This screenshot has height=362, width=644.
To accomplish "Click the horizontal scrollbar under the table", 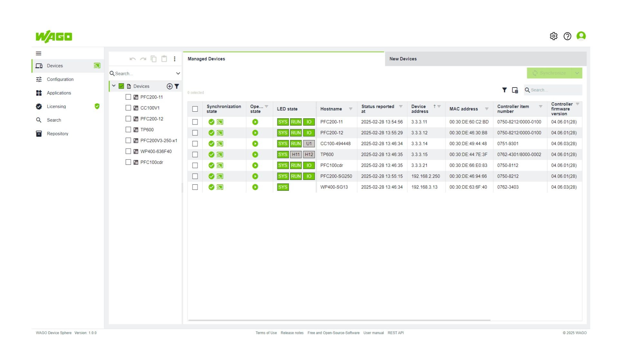I will point(339,320).
